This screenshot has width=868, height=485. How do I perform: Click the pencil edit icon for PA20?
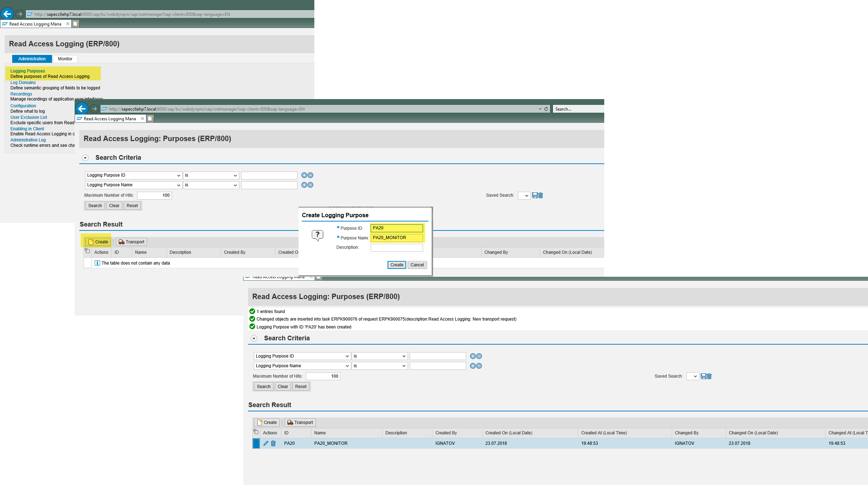266,443
